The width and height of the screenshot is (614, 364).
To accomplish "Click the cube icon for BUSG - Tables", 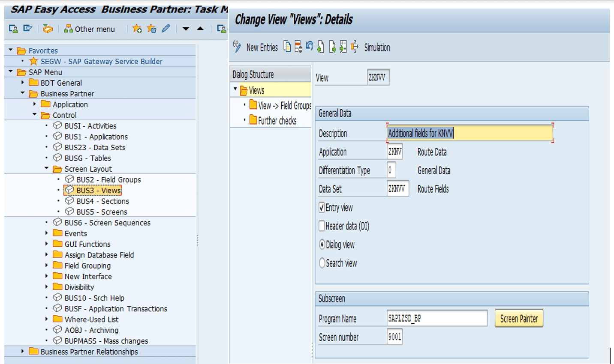I will pos(57,158).
